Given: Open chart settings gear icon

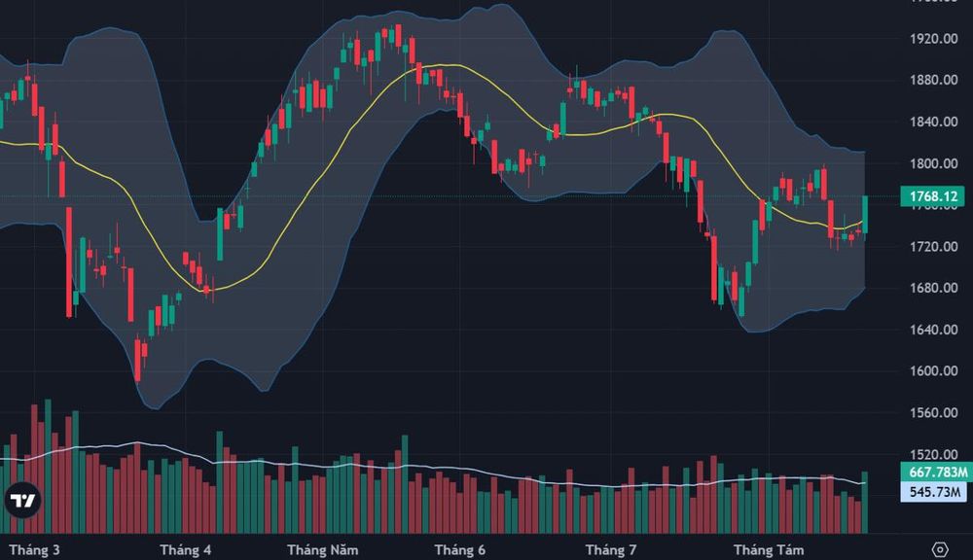Looking at the screenshot, I should 940,549.
